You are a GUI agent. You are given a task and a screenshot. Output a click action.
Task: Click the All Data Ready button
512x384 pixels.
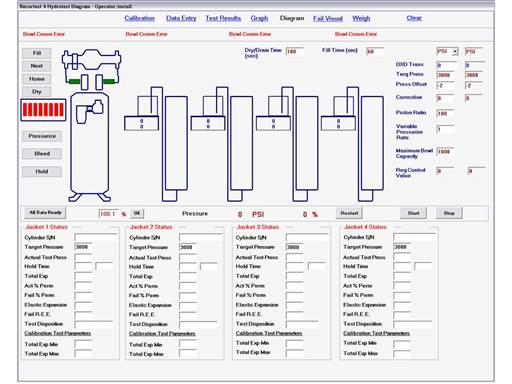45,212
